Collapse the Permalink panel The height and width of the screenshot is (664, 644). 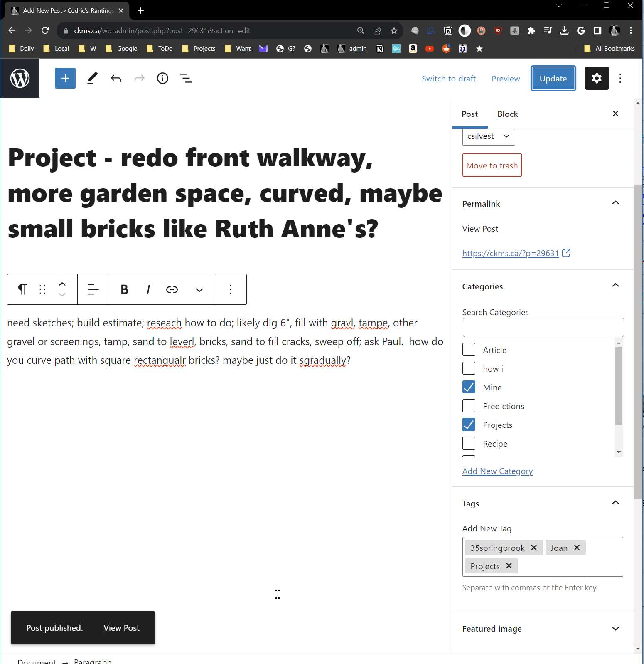click(x=615, y=203)
